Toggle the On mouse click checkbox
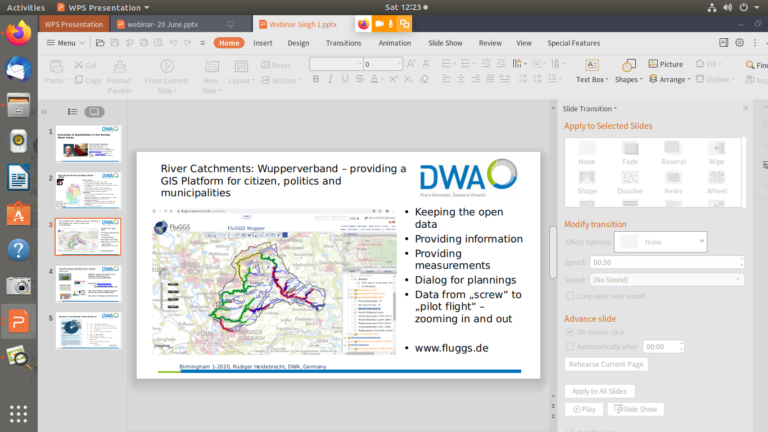 (571, 331)
